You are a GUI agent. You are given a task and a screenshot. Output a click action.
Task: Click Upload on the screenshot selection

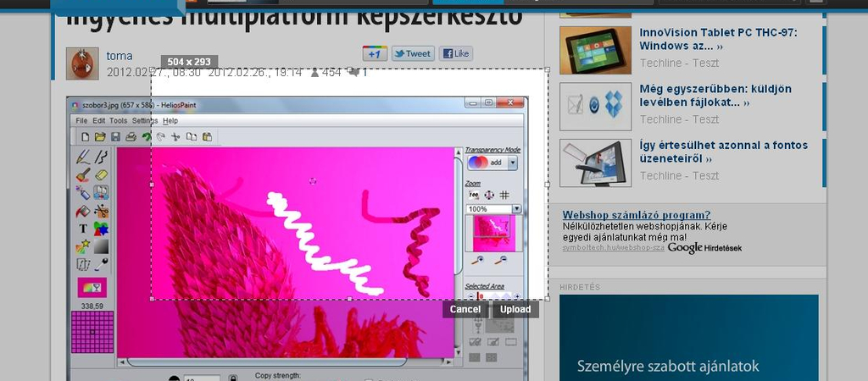point(515,310)
